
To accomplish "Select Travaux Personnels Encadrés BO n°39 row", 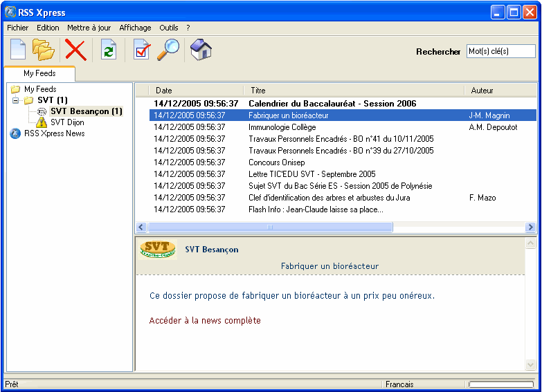I will (x=343, y=151).
